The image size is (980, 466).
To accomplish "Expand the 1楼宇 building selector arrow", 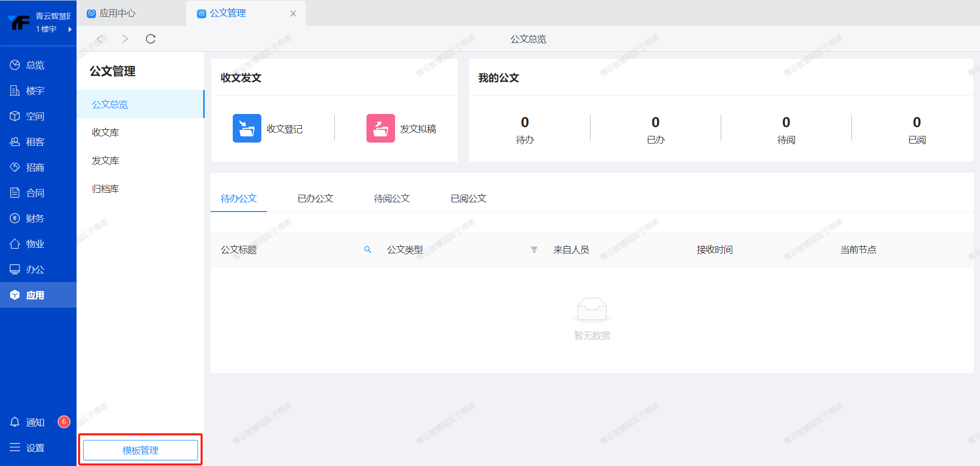I will [x=70, y=30].
